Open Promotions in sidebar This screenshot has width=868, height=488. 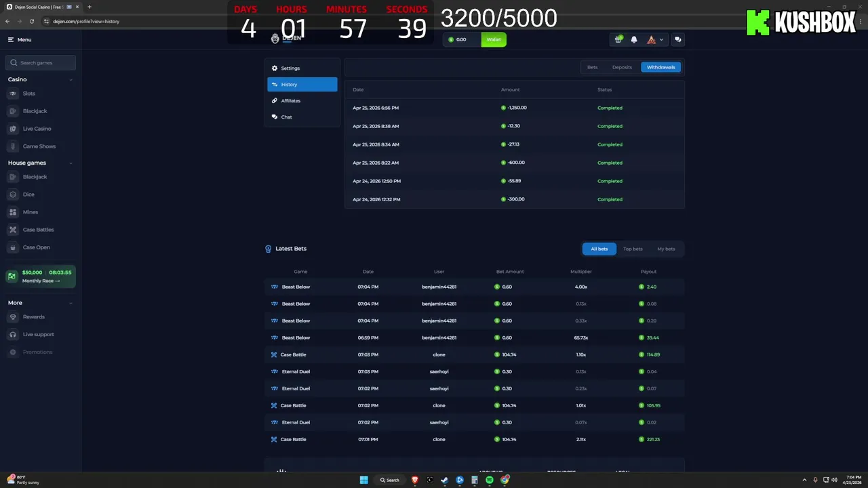click(37, 352)
